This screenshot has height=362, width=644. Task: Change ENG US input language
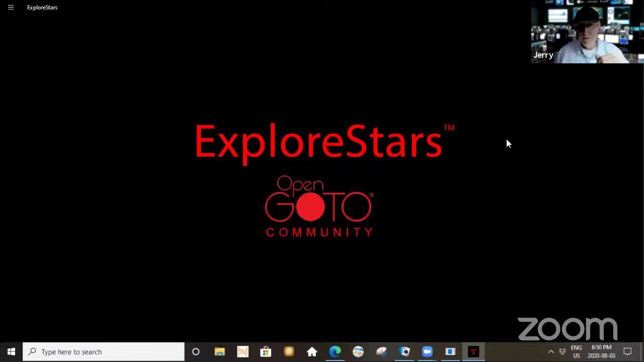point(577,352)
